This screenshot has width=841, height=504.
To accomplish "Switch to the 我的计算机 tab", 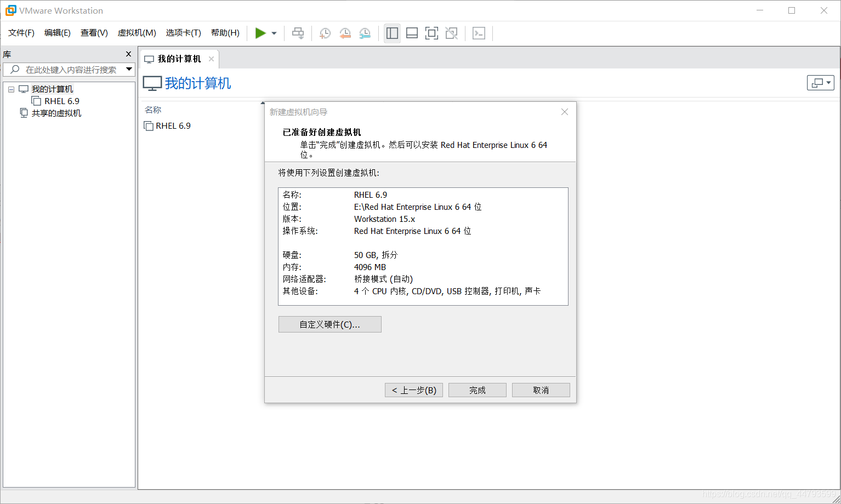I will pyautogui.click(x=178, y=59).
